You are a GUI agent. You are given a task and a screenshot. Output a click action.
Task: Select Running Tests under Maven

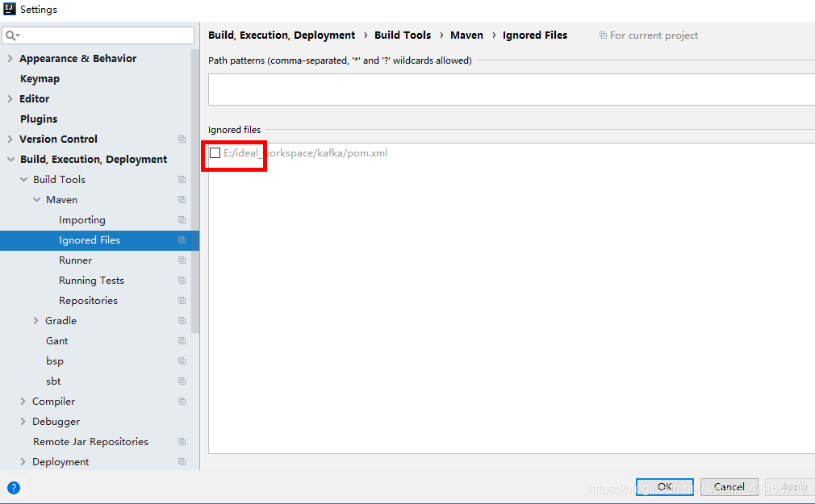(x=91, y=281)
